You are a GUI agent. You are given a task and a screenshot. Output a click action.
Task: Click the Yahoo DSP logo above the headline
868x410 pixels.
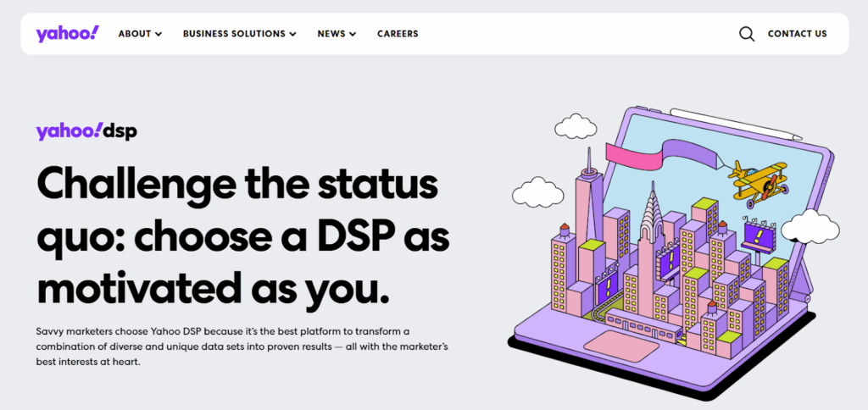click(x=86, y=131)
